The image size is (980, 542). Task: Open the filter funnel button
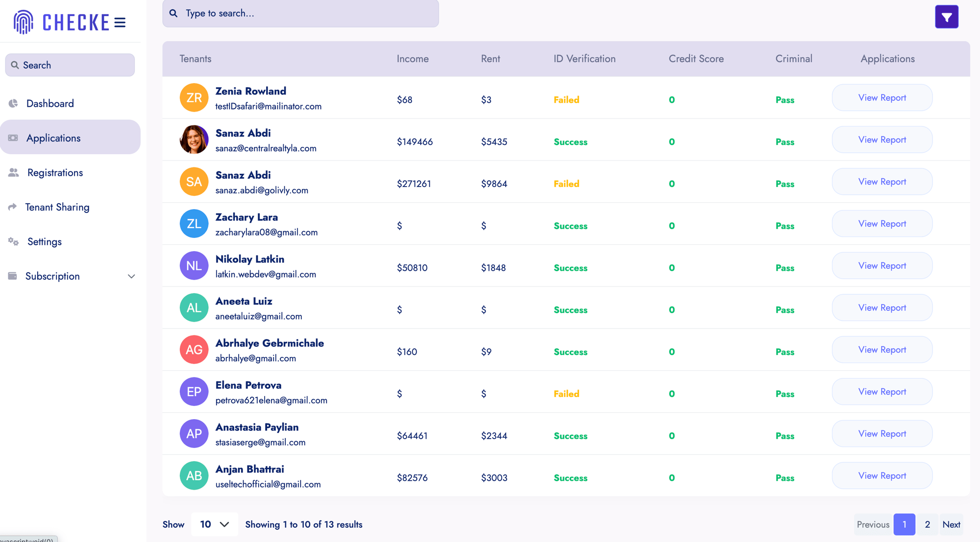(946, 17)
